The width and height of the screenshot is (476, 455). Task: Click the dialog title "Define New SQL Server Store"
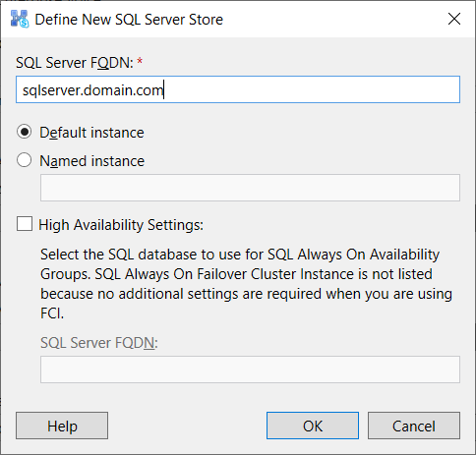point(129,20)
